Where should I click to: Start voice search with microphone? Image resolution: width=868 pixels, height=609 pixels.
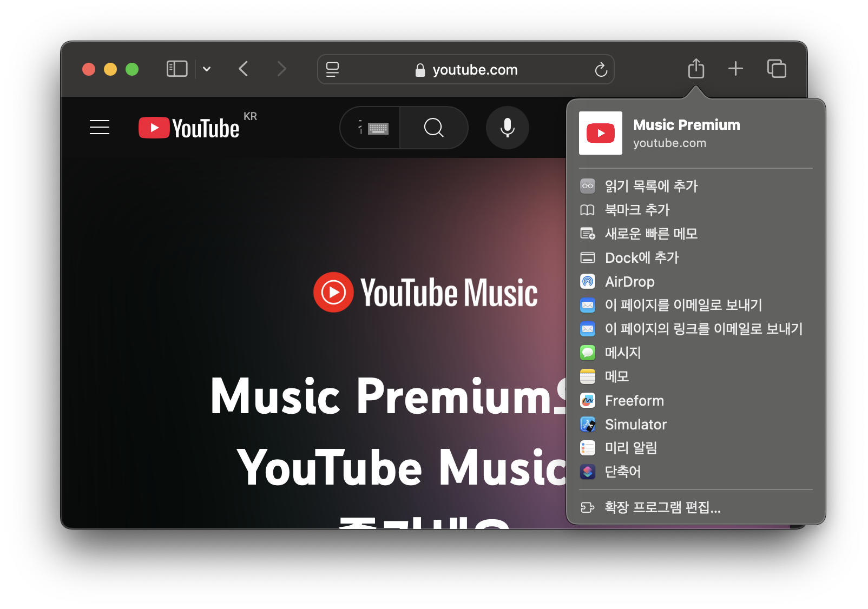(507, 128)
